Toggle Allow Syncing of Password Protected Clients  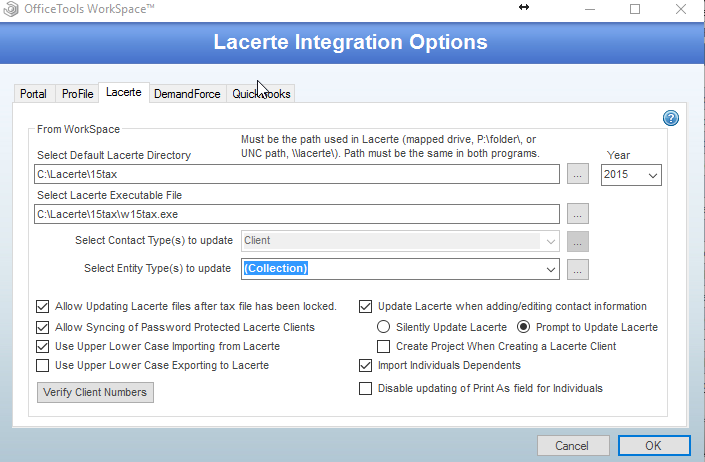(x=42, y=327)
